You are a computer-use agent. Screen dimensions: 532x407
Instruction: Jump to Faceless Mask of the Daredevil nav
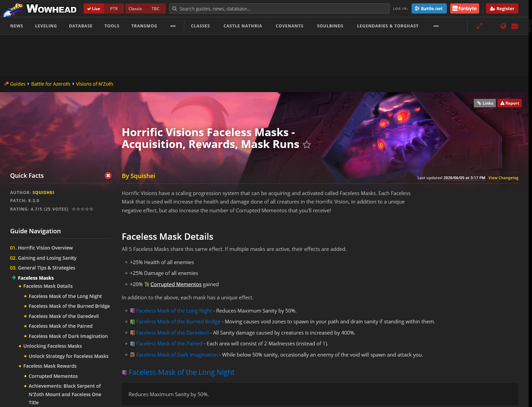[64, 316]
